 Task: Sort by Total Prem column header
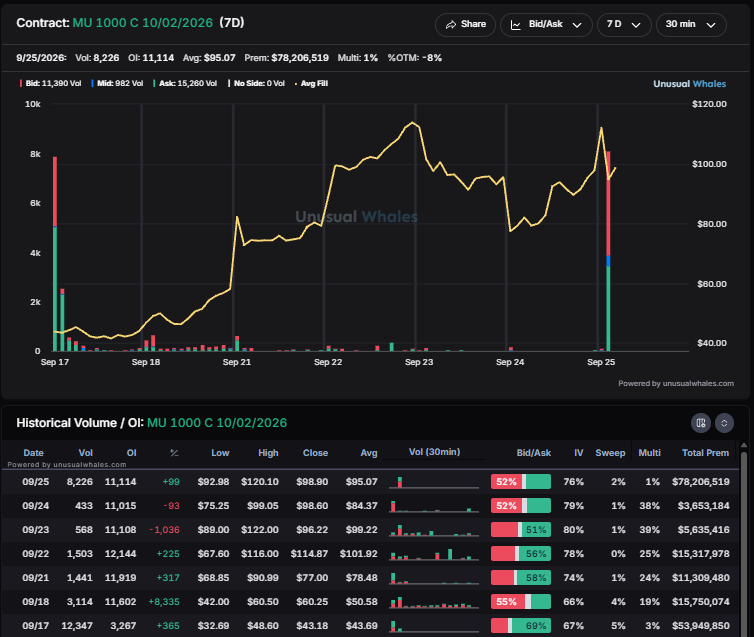[x=705, y=452]
